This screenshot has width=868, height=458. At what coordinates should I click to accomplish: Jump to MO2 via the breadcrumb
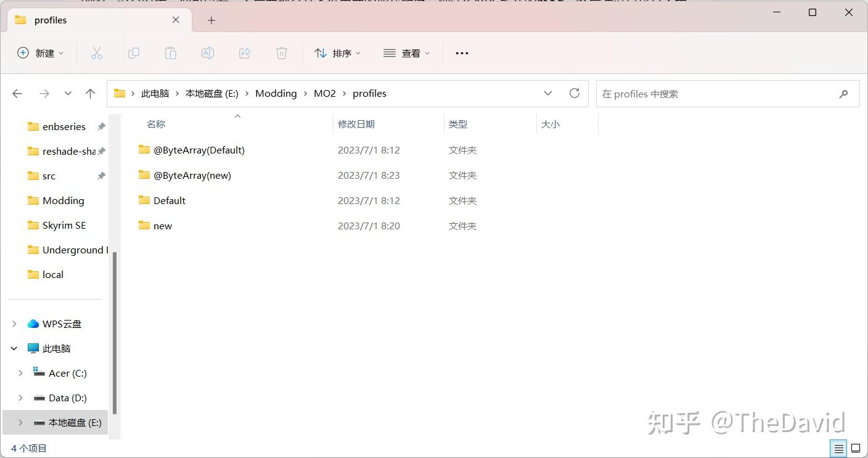[x=324, y=93]
